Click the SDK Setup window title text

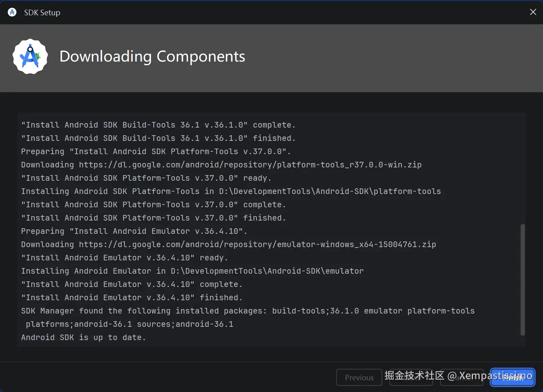(42, 12)
